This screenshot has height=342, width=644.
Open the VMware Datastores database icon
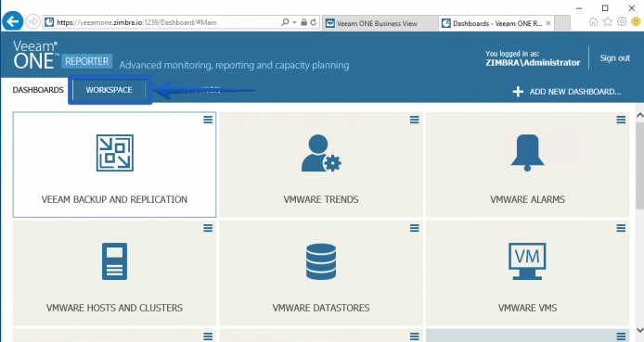pos(321,261)
